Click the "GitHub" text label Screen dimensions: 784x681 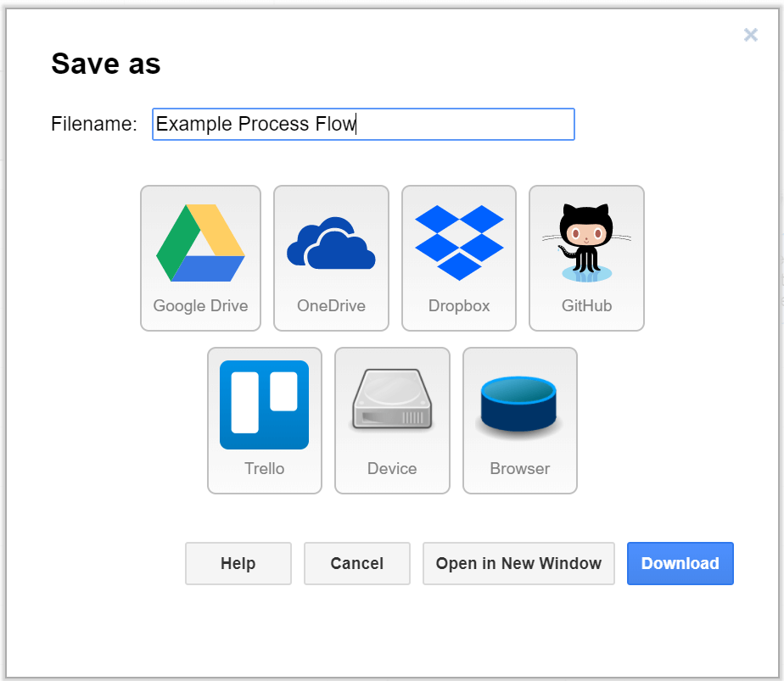[x=586, y=305]
